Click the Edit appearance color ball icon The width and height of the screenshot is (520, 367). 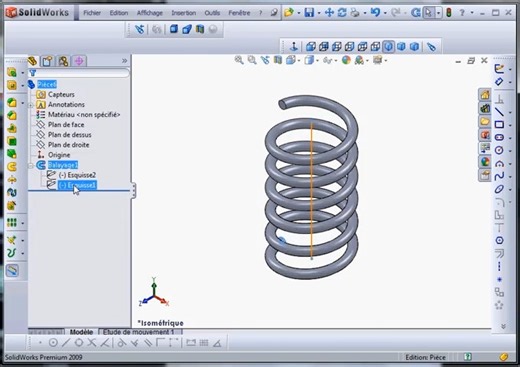(346, 60)
